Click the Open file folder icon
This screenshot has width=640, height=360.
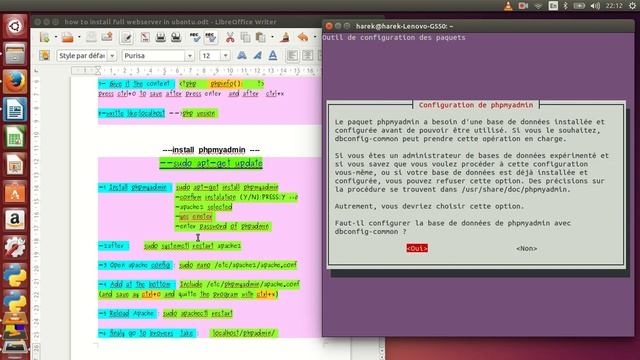tap(68, 38)
